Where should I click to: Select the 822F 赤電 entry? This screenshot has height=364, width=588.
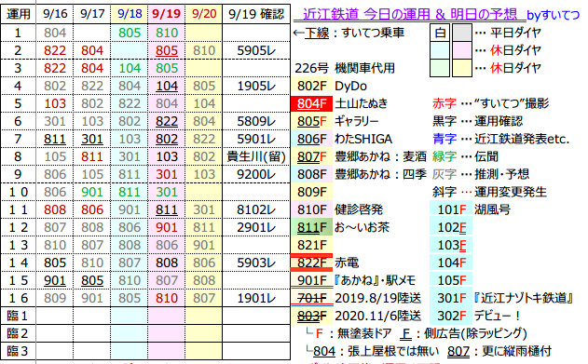click(x=325, y=263)
